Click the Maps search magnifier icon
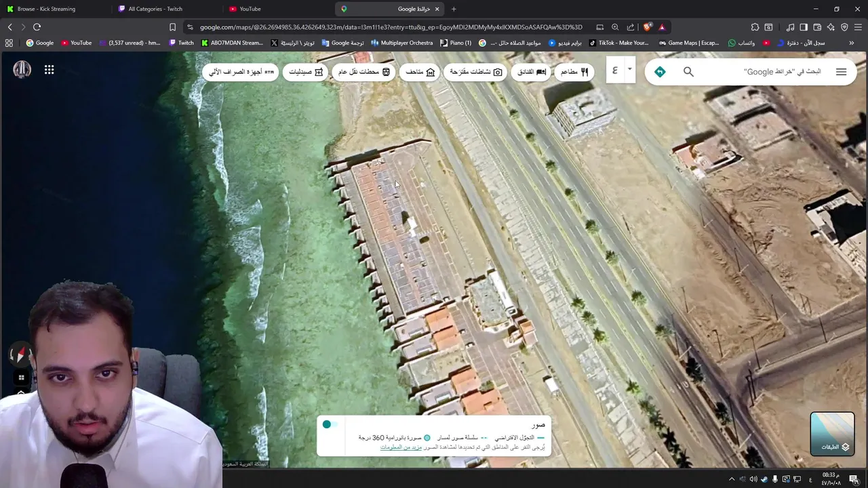Image resolution: width=868 pixels, height=488 pixels. click(688, 72)
